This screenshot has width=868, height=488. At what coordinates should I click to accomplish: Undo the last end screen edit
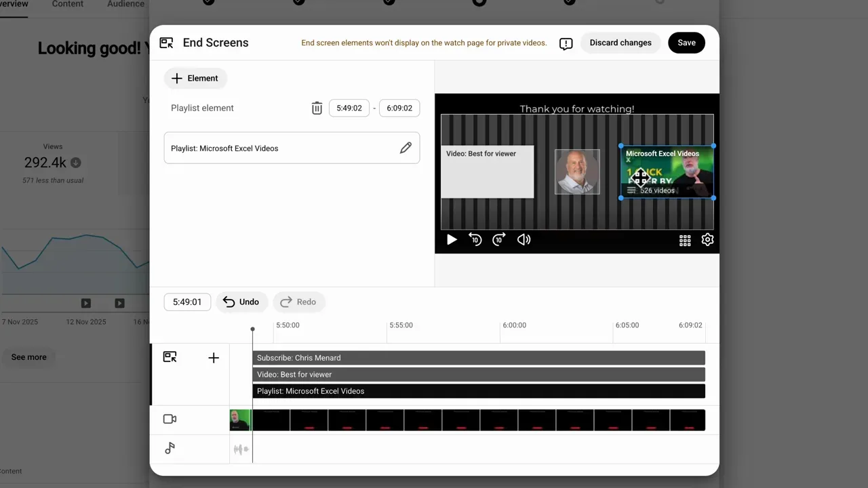241,302
